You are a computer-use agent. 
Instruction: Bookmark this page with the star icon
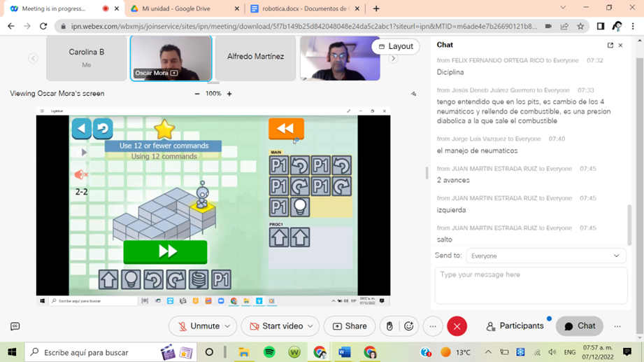(580, 27)
